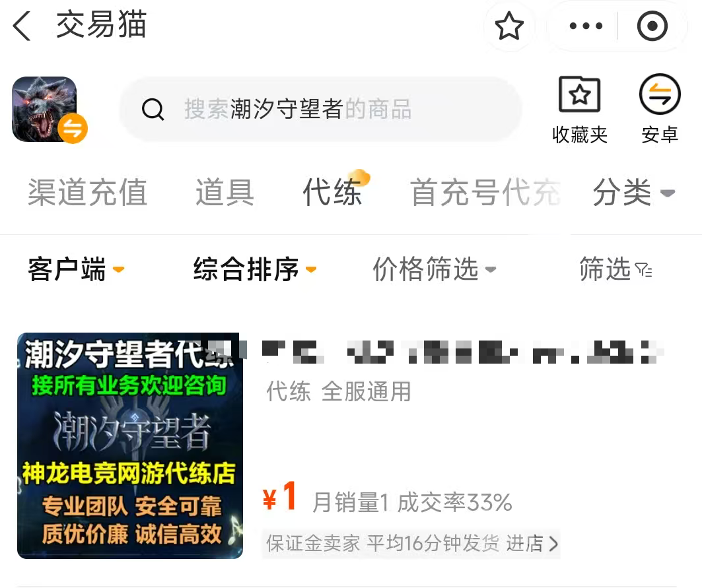Switch to the 渠道充值 tab
This screenshot has height=588, width=702.
pyautogui.click(x=88, y=193)
